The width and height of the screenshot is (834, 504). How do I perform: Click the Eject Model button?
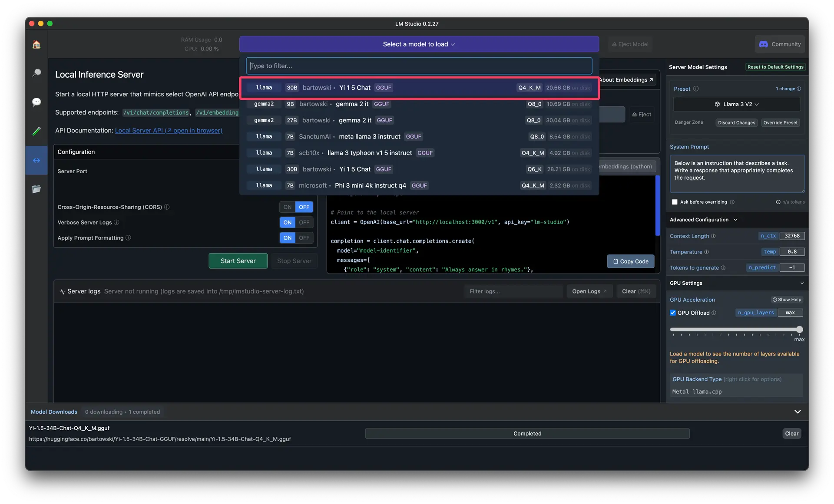tap(630, 44)
